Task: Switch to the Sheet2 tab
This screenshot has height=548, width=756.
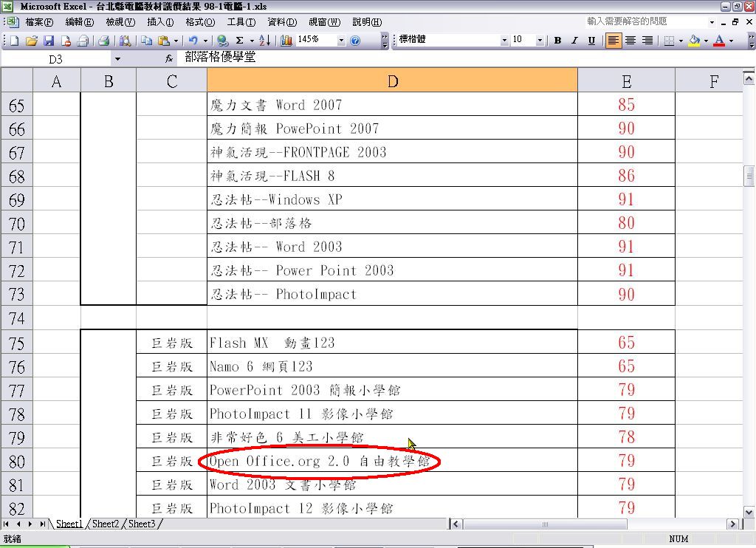Action: click(105, 524)
